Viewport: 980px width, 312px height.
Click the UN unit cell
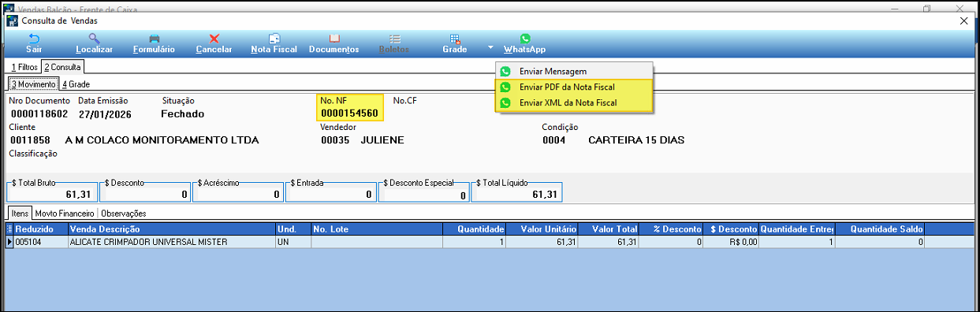tap(293, 242)
